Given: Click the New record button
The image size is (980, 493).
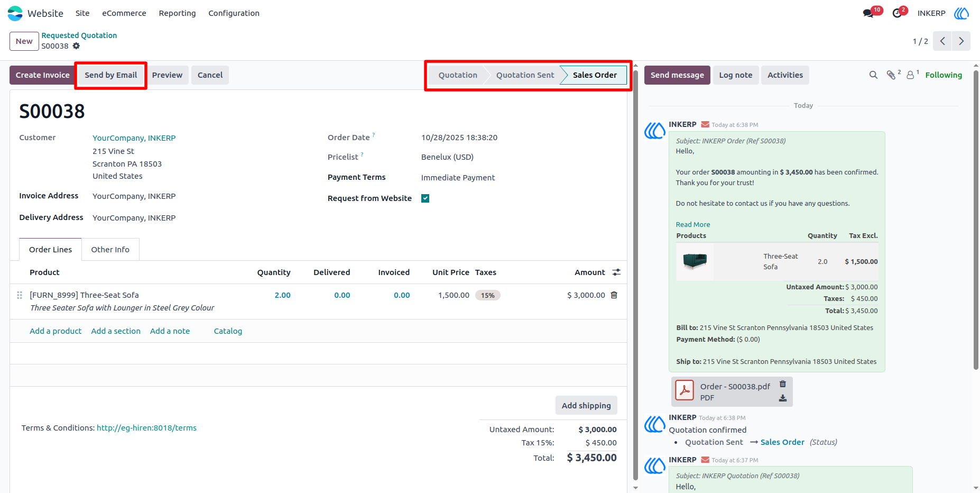Looking at the screenshot, I should tap(24, 41).
